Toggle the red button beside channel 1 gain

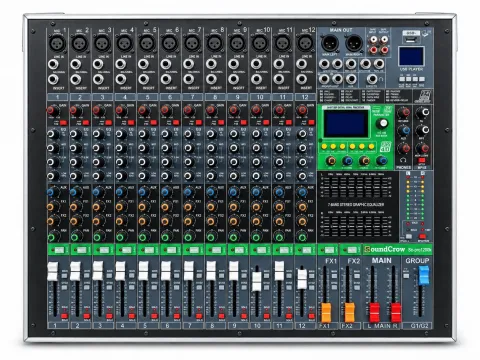tap(63, 122)
